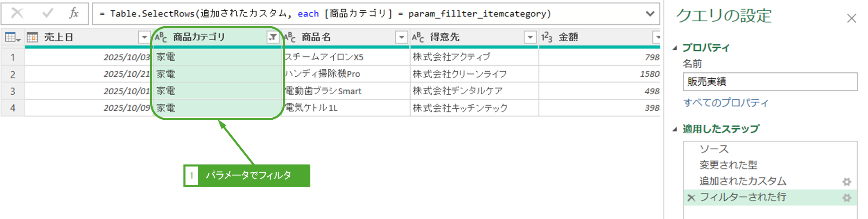Click the 123 type icon for 金額
The width and height of the screenshot is (868, 219).
point(547,37)
